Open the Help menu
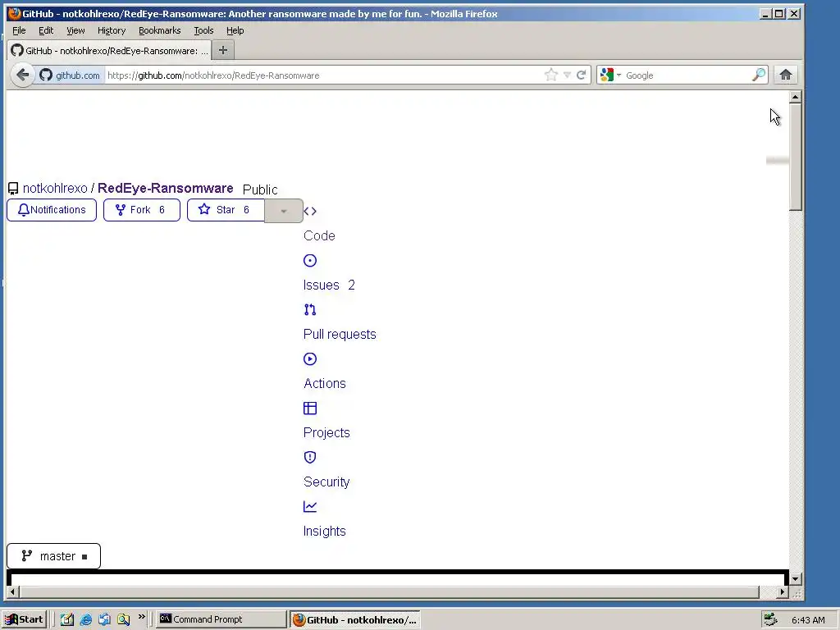Viewport: 840px width, 630px height. point(235,30)
